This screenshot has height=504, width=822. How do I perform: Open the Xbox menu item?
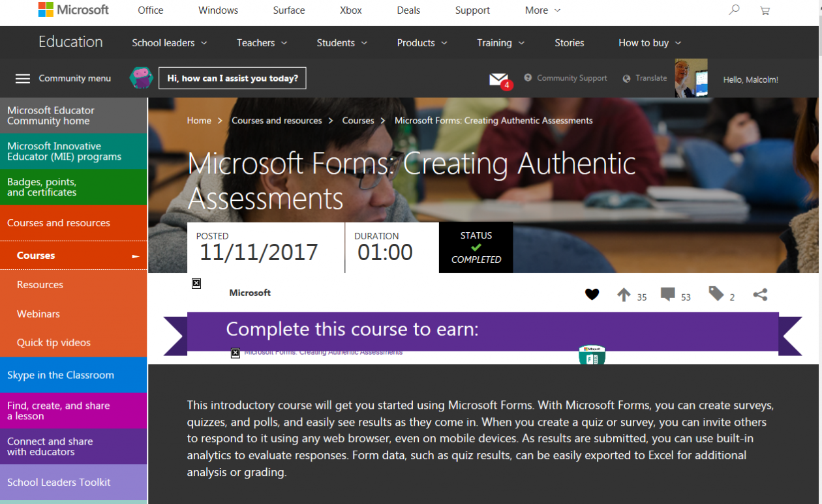point(351,10)
